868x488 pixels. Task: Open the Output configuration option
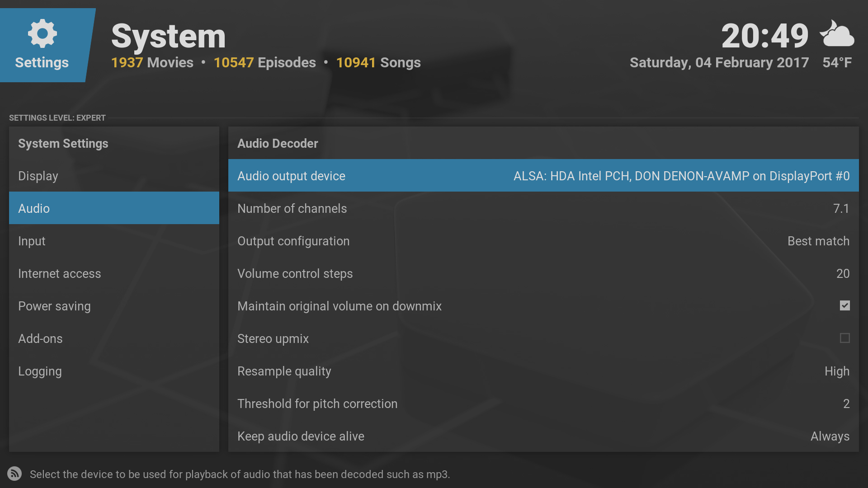pos(543,241)
